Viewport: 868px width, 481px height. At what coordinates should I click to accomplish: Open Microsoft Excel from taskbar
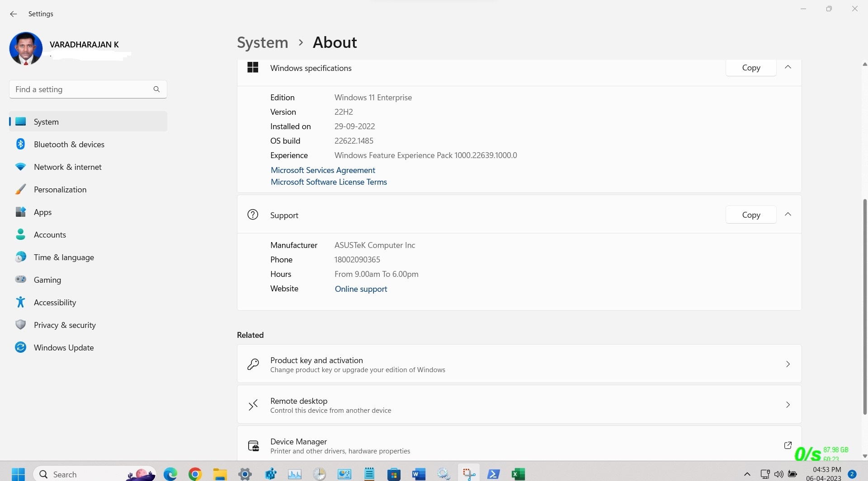tap(518, 474)
